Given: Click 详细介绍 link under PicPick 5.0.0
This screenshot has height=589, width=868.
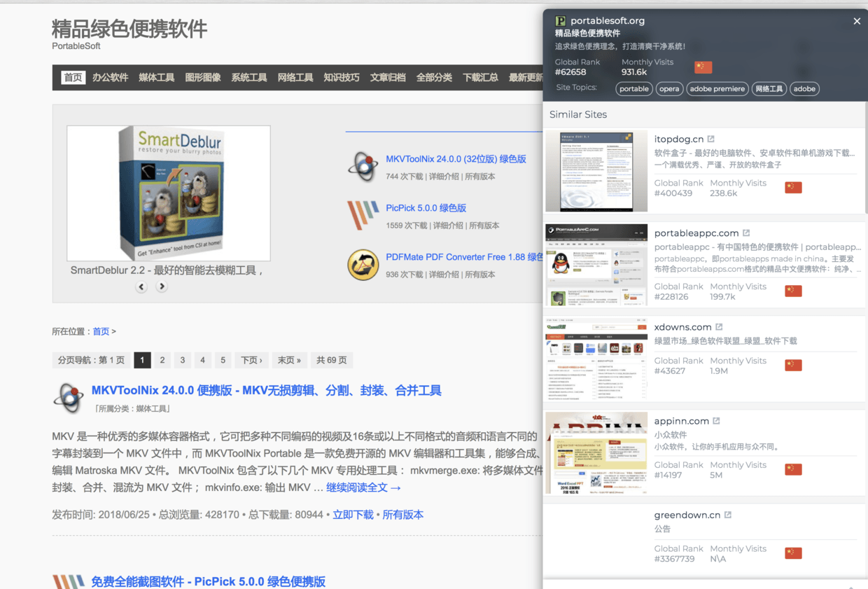Looking at the screenshot, I should (448, 226).
